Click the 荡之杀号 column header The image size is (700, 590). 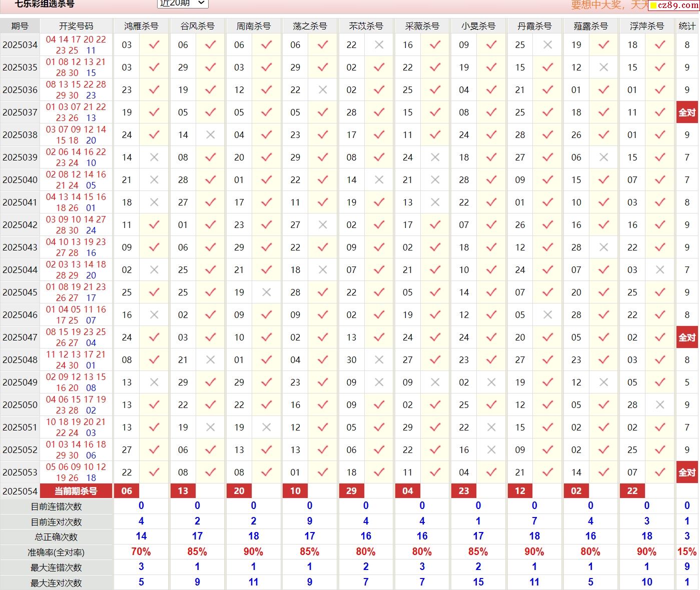coord(310,26)
